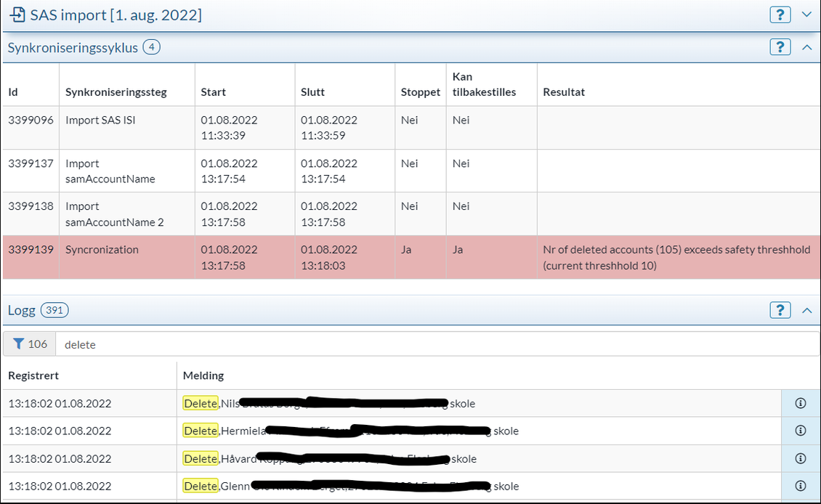Click the Melding column header
The image size is (821, 504).
(x=203, y=375)
